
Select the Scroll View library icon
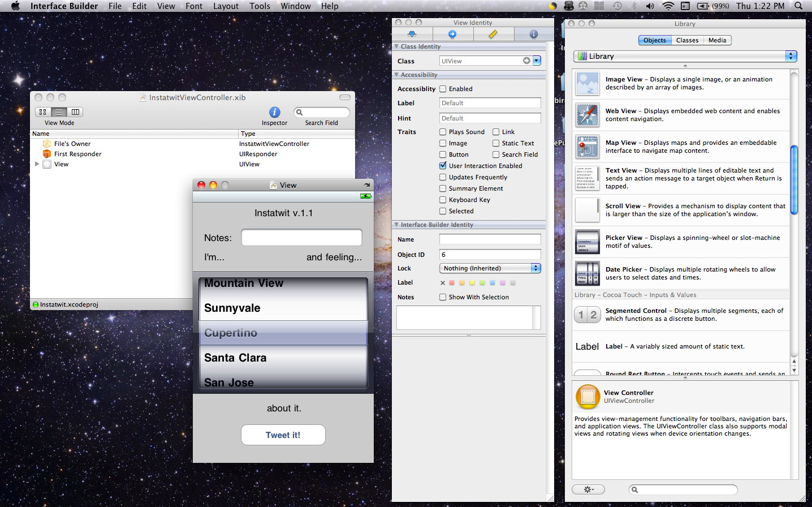coord(588,210)
